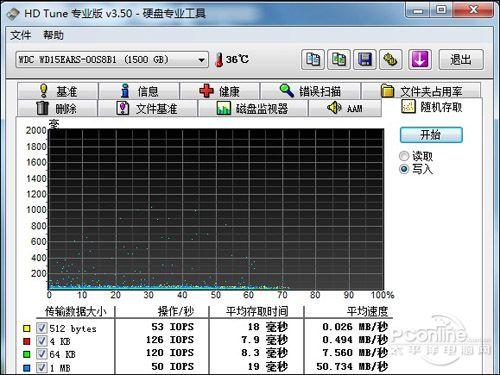Viewport: 500px width, 375px height.
Task: Click the light bulb icon of 基准 tab
Action: [44, 91]
